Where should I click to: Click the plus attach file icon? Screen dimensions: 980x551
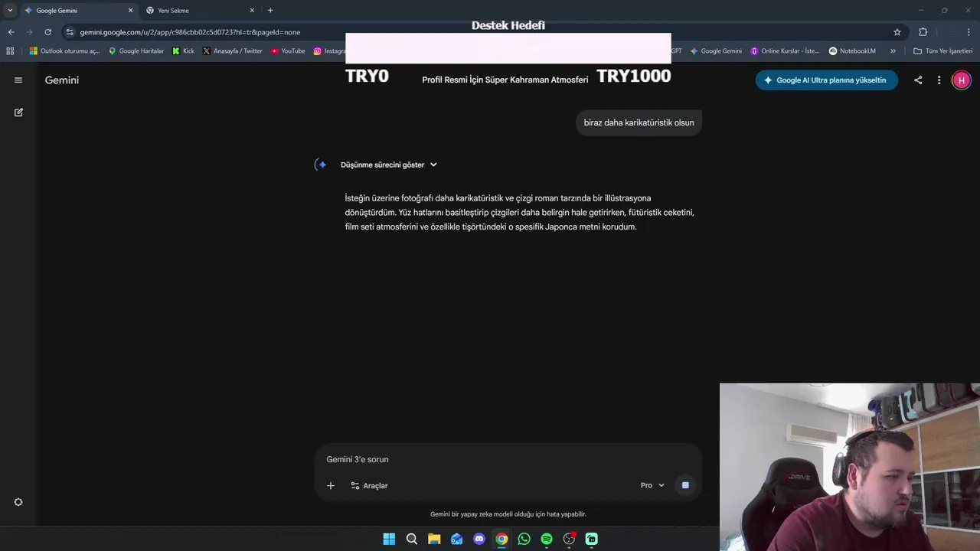(x=331, y=485)
